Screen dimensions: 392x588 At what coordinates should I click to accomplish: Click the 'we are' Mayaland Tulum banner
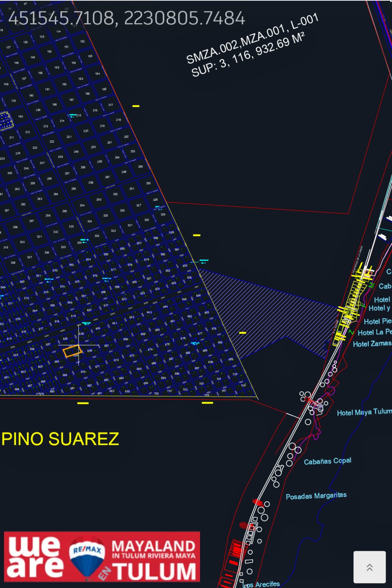[x=102, y=556]
